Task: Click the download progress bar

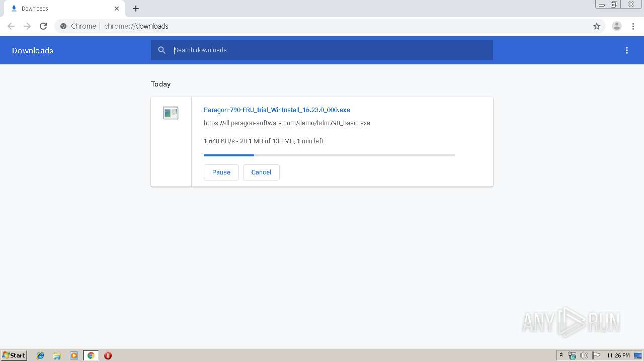Action: pos(329,155)
